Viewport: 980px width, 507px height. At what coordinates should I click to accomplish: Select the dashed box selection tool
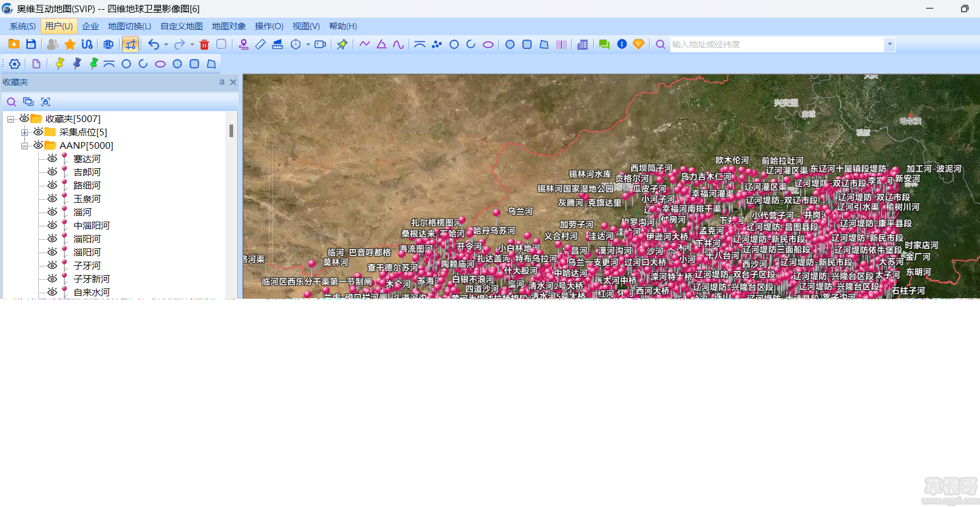pos(222,44)
